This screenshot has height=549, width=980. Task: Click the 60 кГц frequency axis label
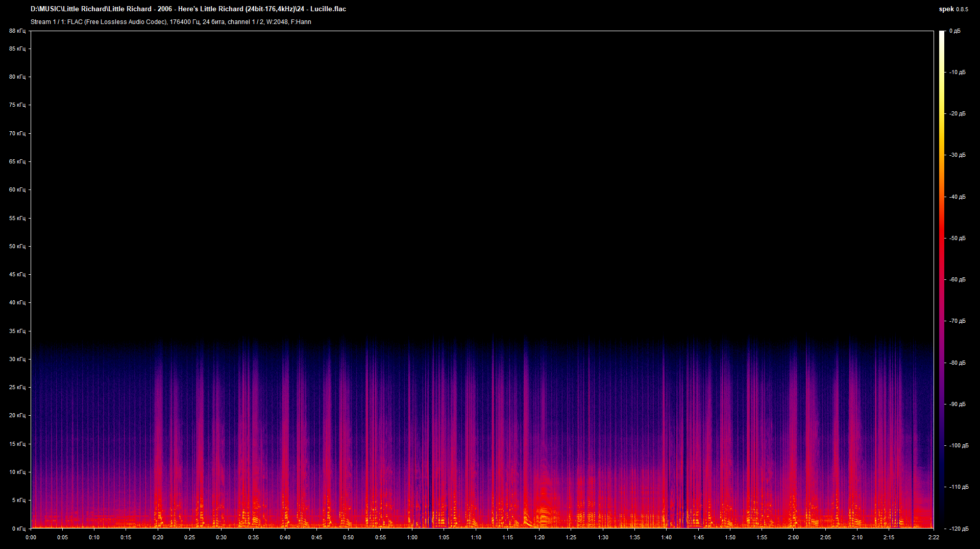(x=17, y=189)
